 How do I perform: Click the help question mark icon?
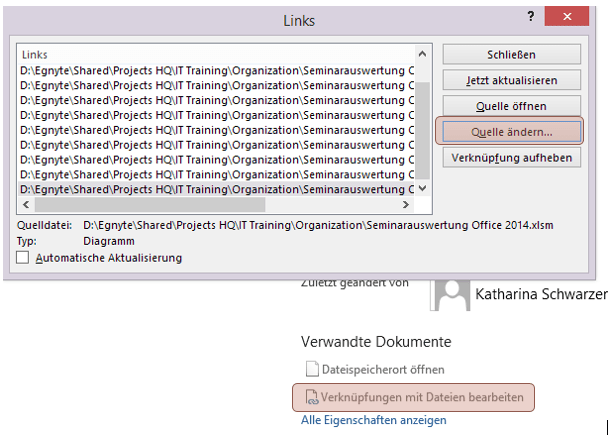(530, 16)
